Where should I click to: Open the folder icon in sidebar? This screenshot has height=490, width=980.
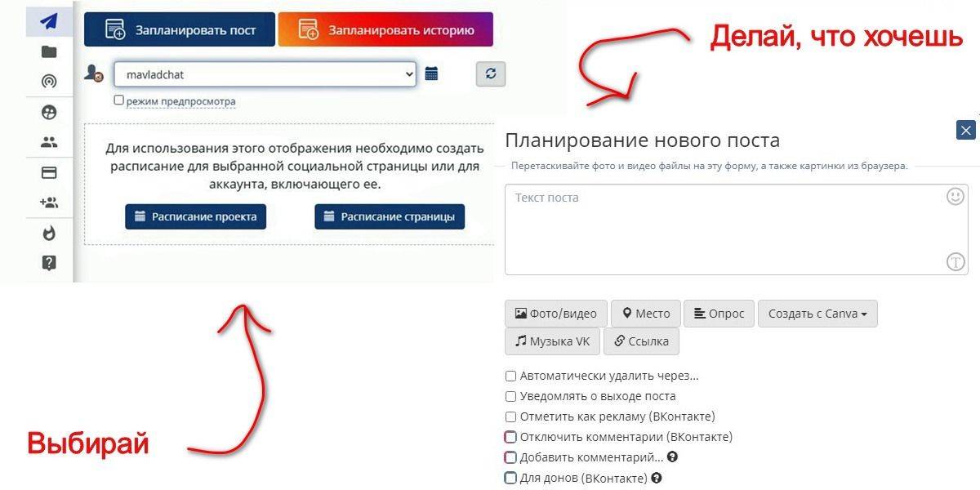pos(49,52)
